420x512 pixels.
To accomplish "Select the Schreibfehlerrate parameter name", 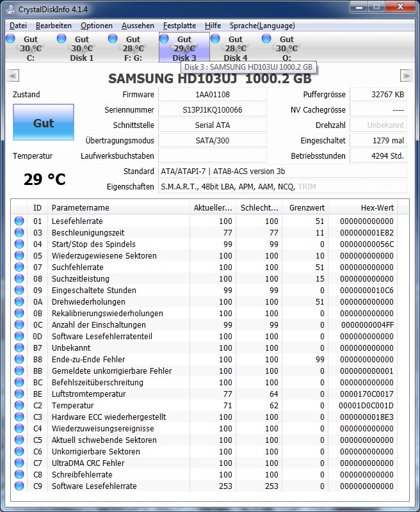I will [x=82, y=474].
